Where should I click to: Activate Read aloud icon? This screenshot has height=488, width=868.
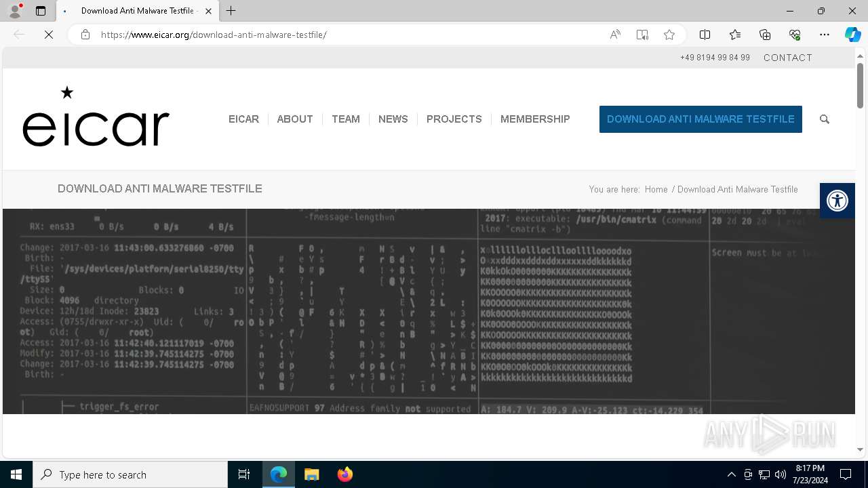(x=615, y=35)
